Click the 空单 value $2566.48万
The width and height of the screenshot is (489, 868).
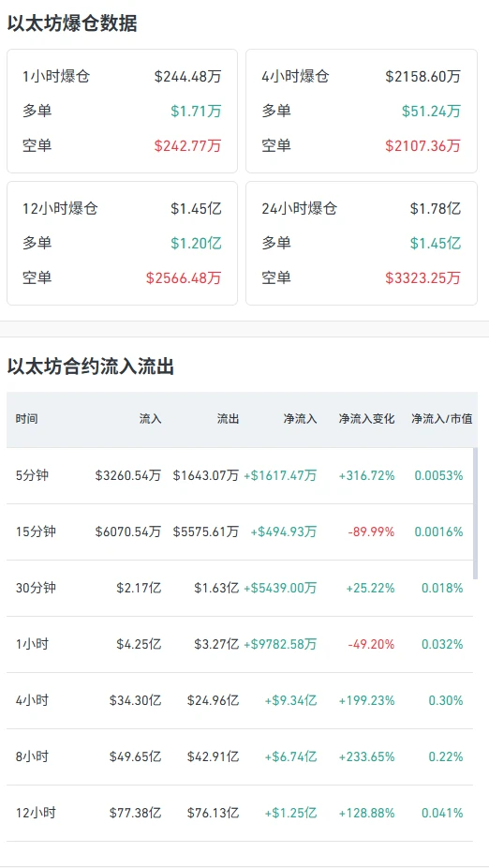point(184,277)
